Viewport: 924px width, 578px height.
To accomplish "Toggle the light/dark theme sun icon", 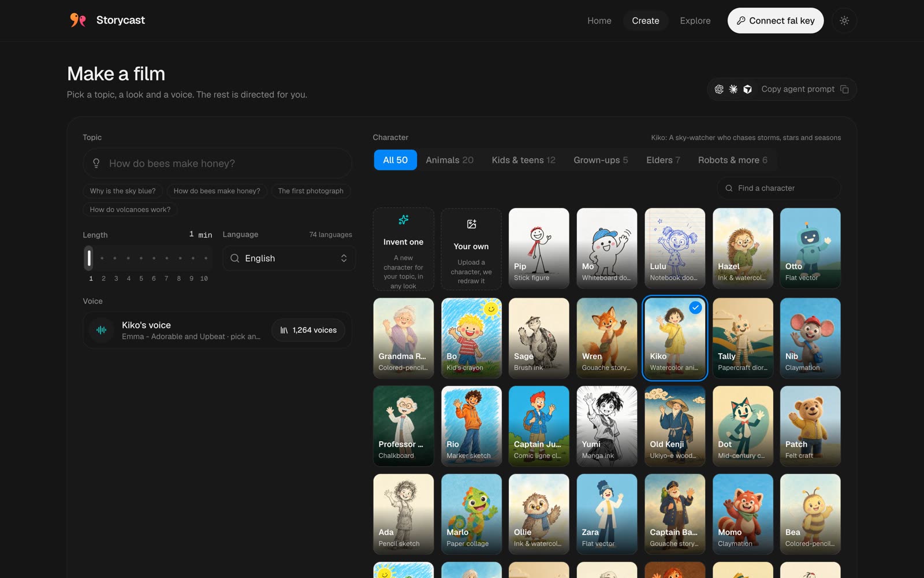I will 844,20.
